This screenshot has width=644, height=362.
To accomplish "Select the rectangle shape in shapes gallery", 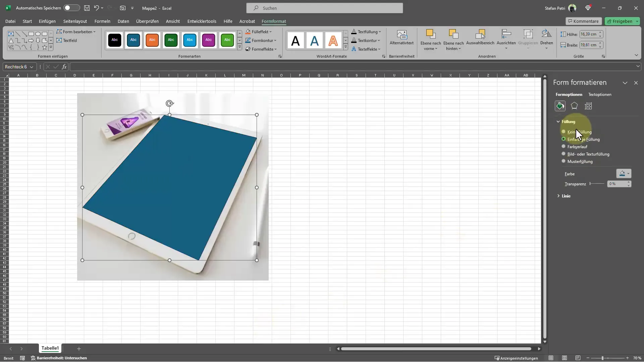I will 31,34.
